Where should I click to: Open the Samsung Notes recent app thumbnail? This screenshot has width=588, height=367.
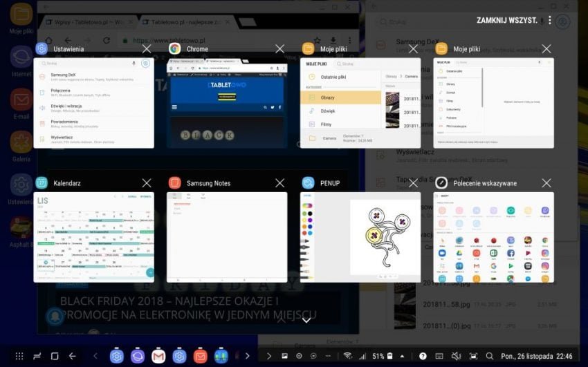227,238
